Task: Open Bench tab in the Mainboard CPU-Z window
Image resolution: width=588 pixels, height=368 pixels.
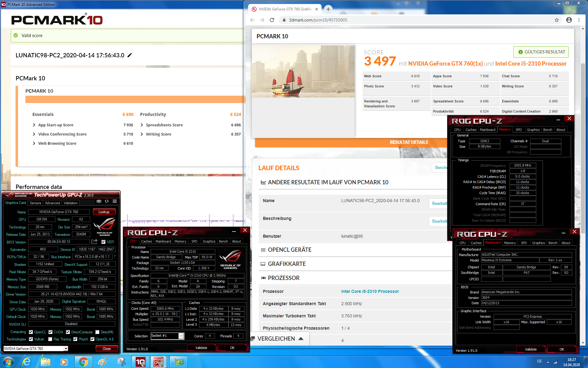Action: (553, 243)
